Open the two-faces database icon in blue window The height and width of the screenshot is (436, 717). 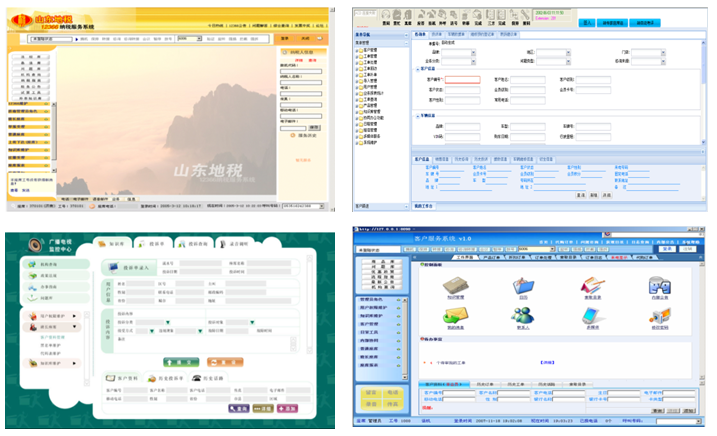pyautogui.click(x=659, y=285)
